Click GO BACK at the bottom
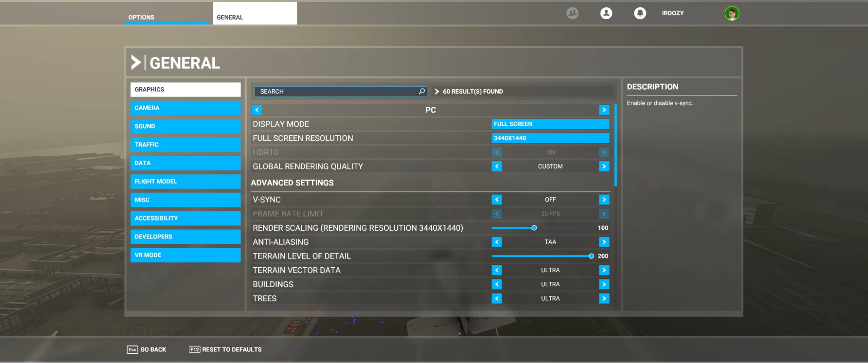The height and width of the screenshot is (363, 868). 147,350
